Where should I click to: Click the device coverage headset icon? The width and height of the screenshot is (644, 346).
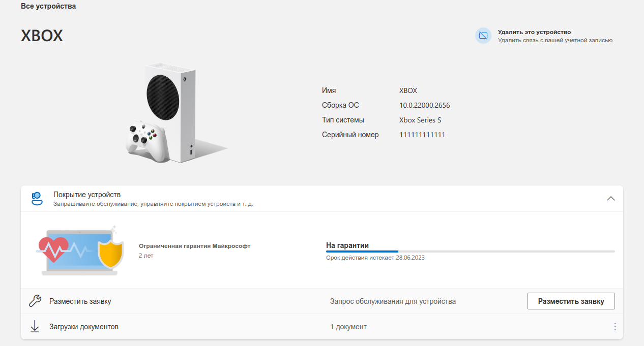point(37,199)
